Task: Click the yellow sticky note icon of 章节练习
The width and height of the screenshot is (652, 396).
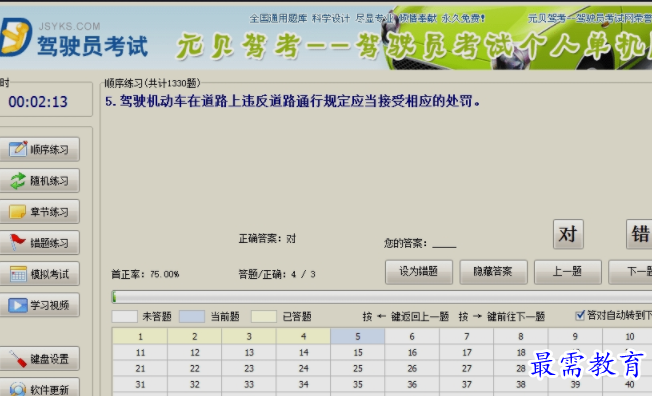Action: point(17,212)
